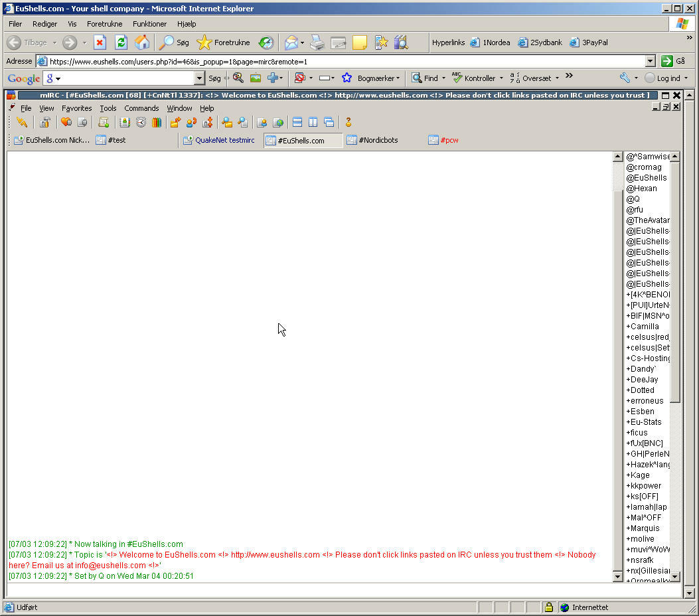This screenshot has height=616, width=699.
Task: Click the IE Print icon
Action: tap(317, 42)
